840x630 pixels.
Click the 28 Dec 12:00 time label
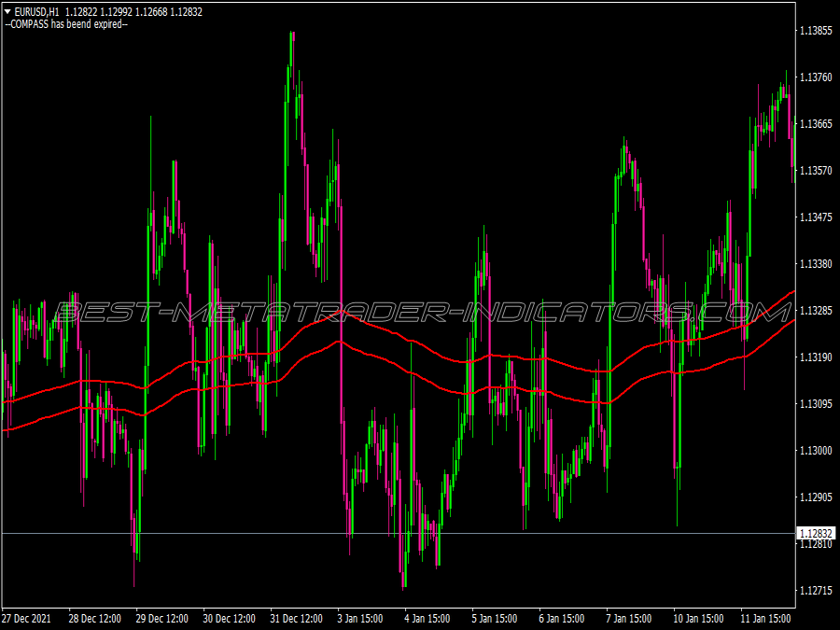point(95,619)
